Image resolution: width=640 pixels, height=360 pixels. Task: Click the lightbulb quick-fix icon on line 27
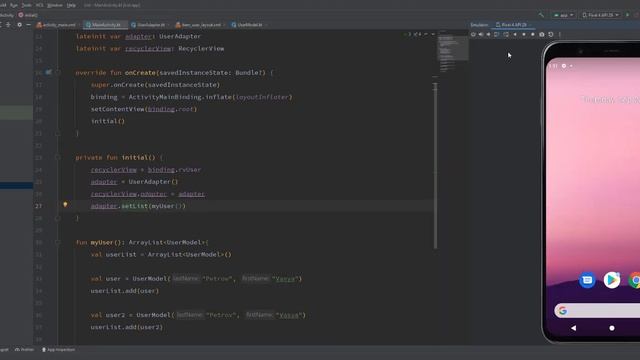point(65,204)
